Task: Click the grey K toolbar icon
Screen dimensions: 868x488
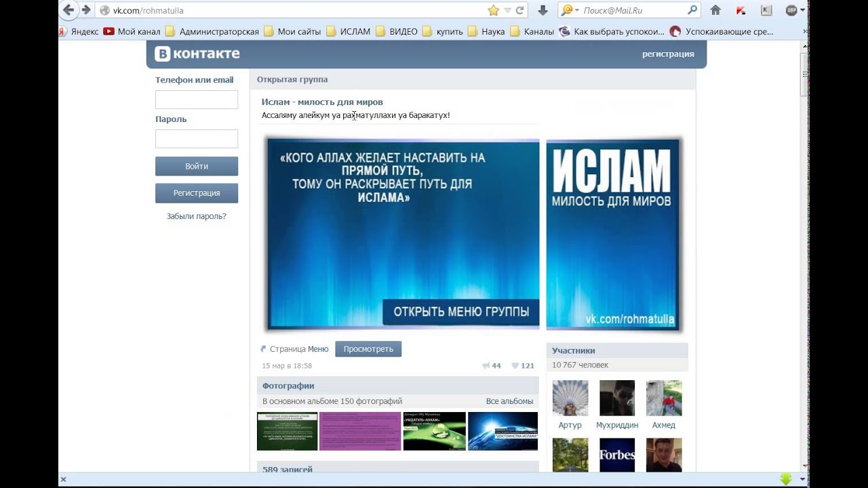Action: pos(766,10)
